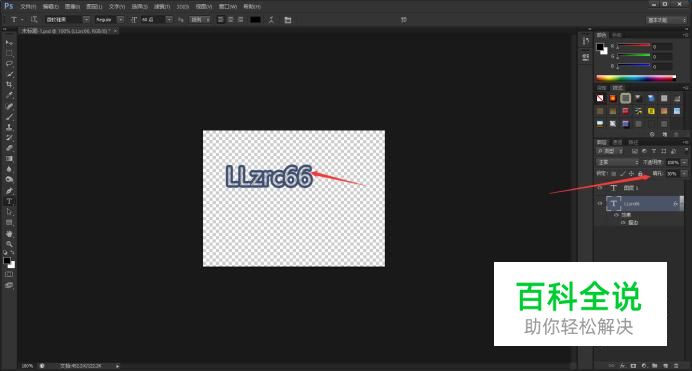
Task: Open the Window (窗口) menu
Action: [x=227, y=7]
